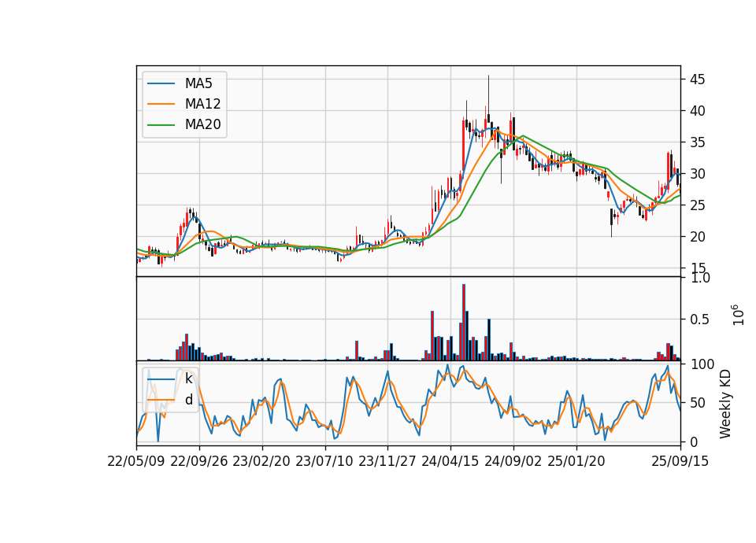This screenshot has height=543, width=756.
Task: Click the 23/02/20 date axis label
Action: click(x=261, y=461)
